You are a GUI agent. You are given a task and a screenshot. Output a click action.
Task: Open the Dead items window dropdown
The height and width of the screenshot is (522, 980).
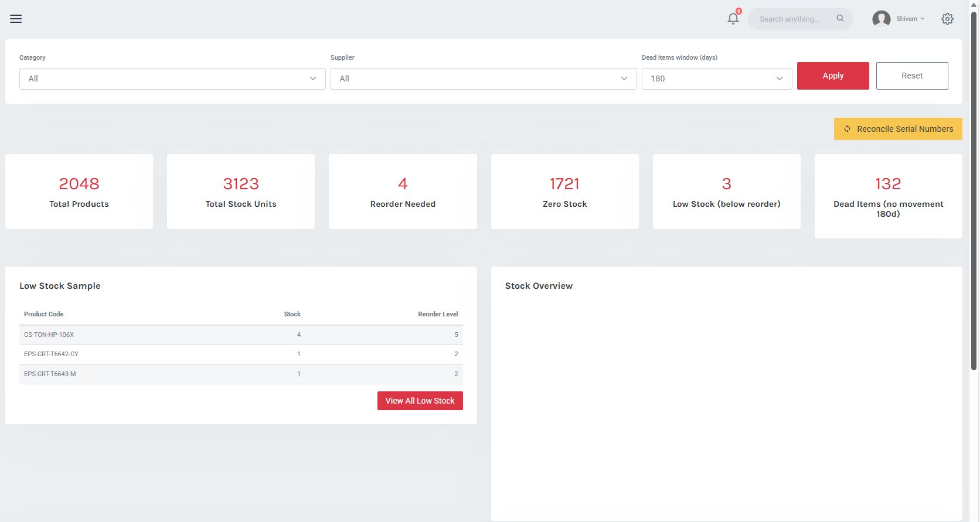point(716,79)
